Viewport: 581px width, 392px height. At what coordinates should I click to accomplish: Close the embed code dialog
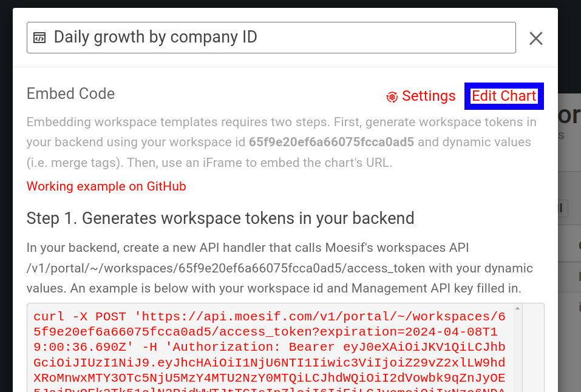tap(535, 38)
